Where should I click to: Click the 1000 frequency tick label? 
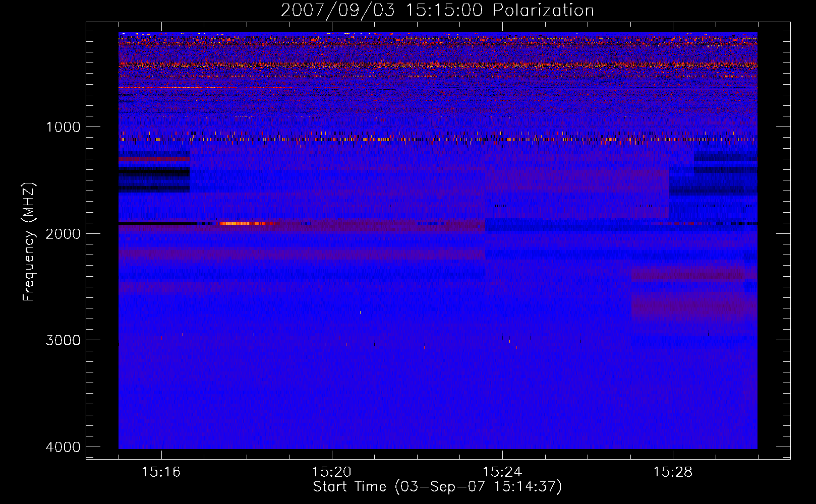coord(63,127)
